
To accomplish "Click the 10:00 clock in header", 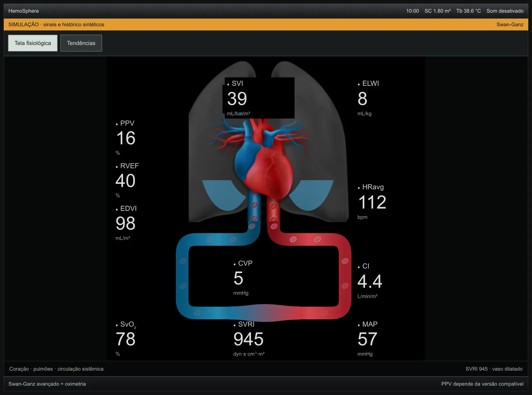I will pyautogui.click(x=412, y=11).
